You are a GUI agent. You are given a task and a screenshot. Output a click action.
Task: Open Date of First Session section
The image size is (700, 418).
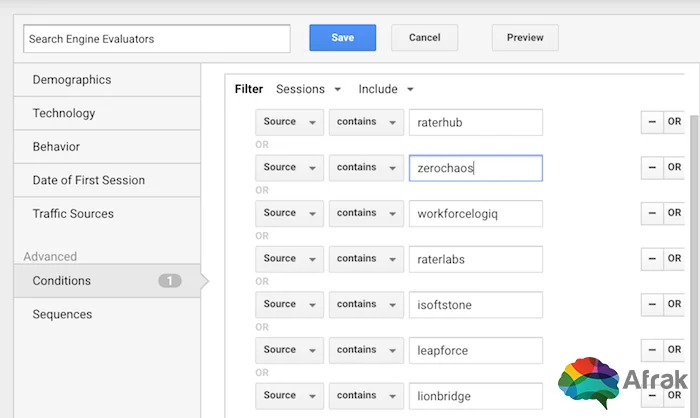[x=107, y=180]
